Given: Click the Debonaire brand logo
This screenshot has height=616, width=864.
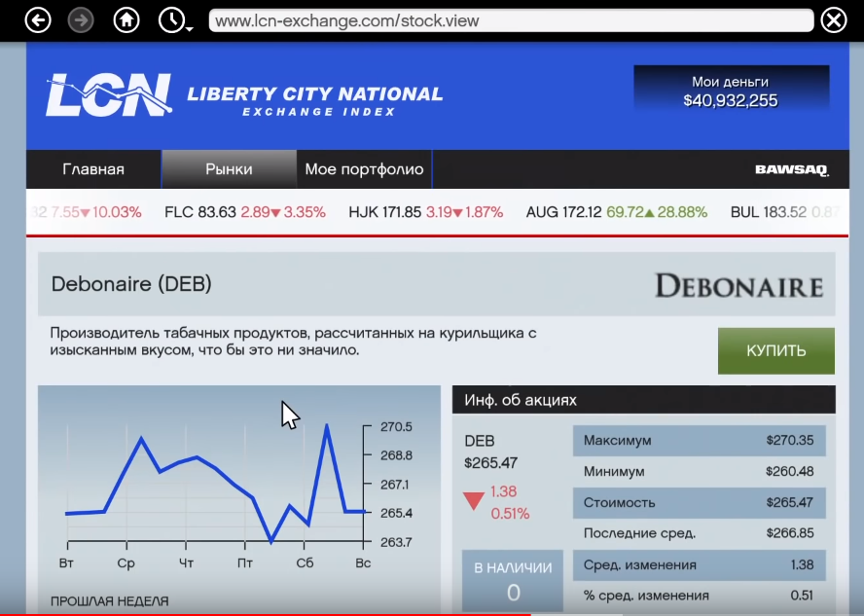Looking at the screenshot, I should click(x=738, y=286).
